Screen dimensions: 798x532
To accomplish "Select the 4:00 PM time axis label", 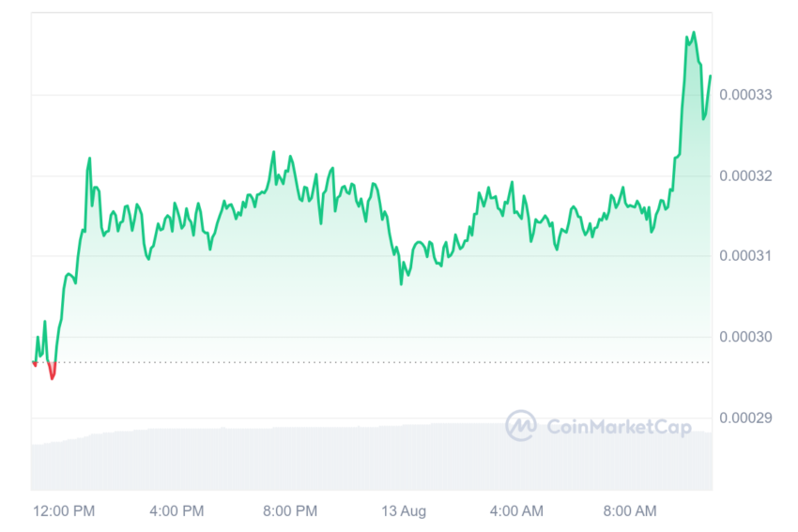I will [176, 511].
